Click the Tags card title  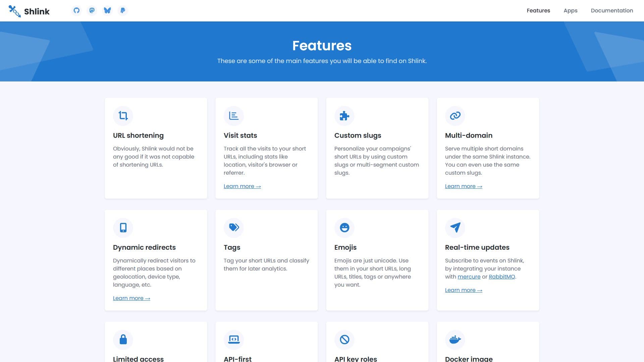pos(232,247)
